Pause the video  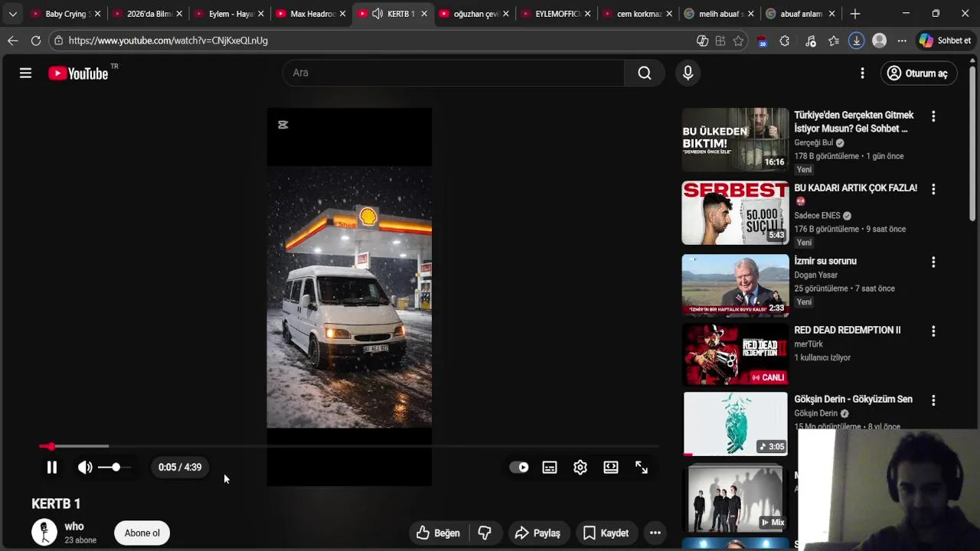(52, 467)
